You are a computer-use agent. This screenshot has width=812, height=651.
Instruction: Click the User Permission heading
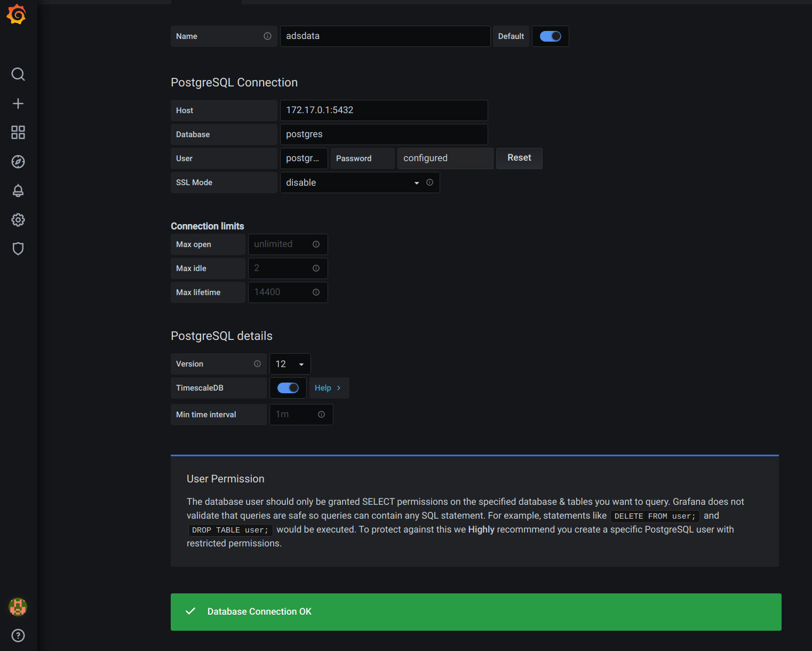[226, 479]
